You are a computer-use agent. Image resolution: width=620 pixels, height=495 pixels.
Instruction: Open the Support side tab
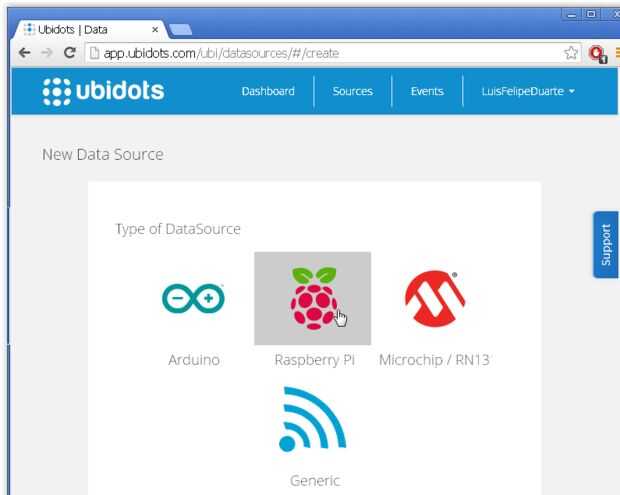click(605, 244)
